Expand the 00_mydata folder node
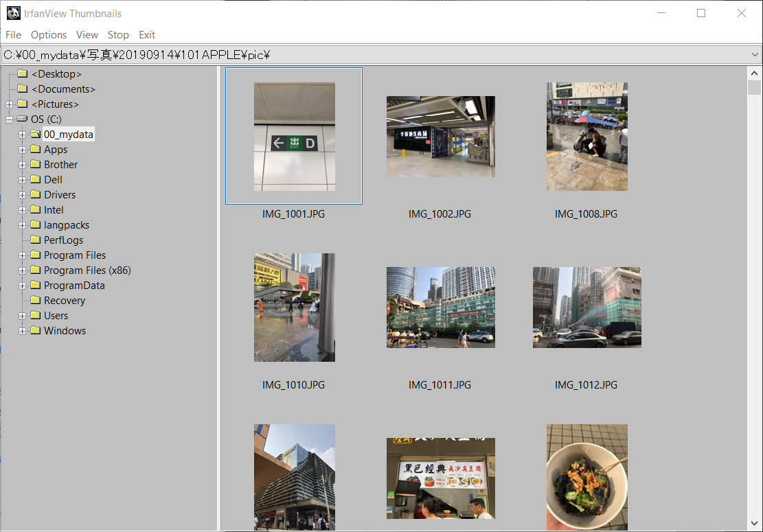The width and height of the screenshot is (763, 532). click(23, 135)
